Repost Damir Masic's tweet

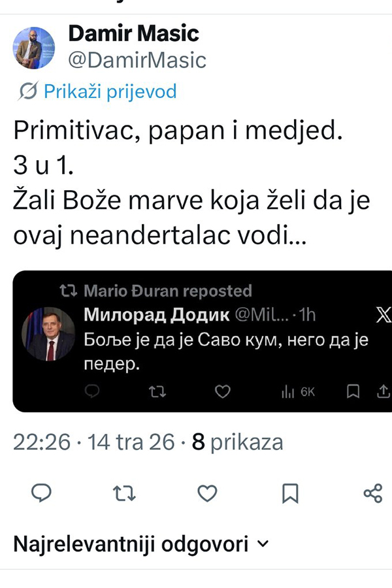pyautogui.click(x=123, y=493)
